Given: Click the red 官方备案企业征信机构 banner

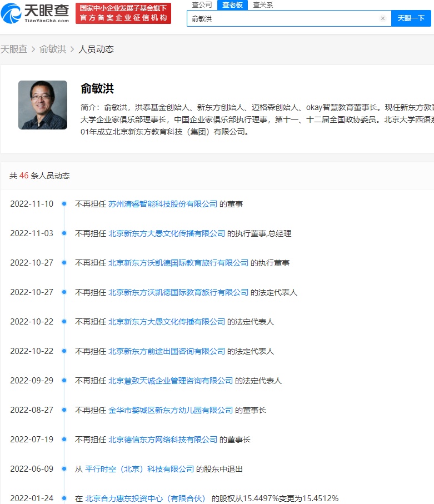Looking at the screenshot, I should [x=123, y=13].
